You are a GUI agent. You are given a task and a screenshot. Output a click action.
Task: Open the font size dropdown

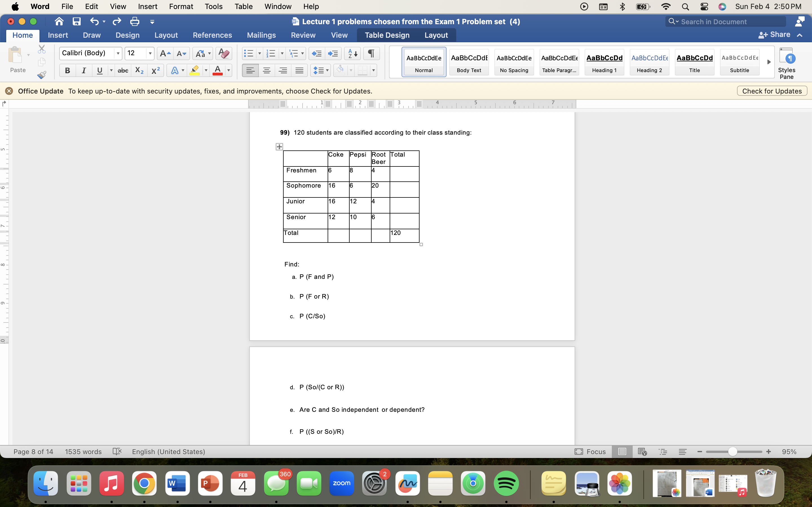tap(150, 53)
